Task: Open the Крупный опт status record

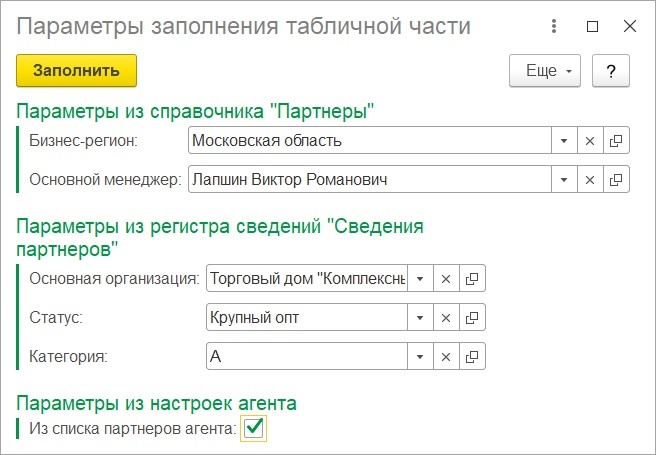Action: (x=472, y=318)
